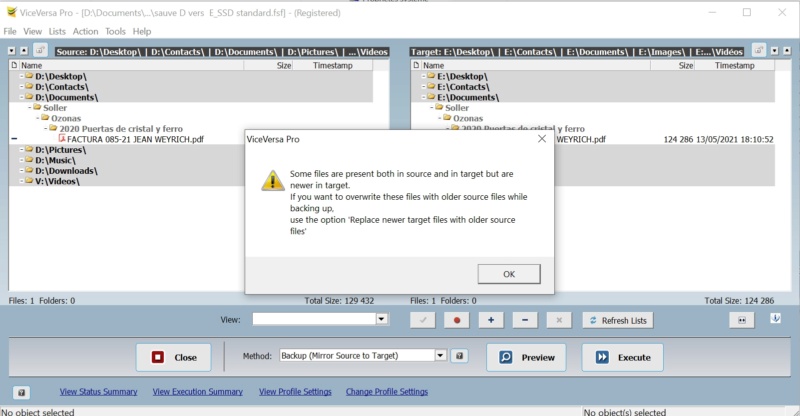Open Change Profile Settings link

pyautogui.click(x=387, y=391)
